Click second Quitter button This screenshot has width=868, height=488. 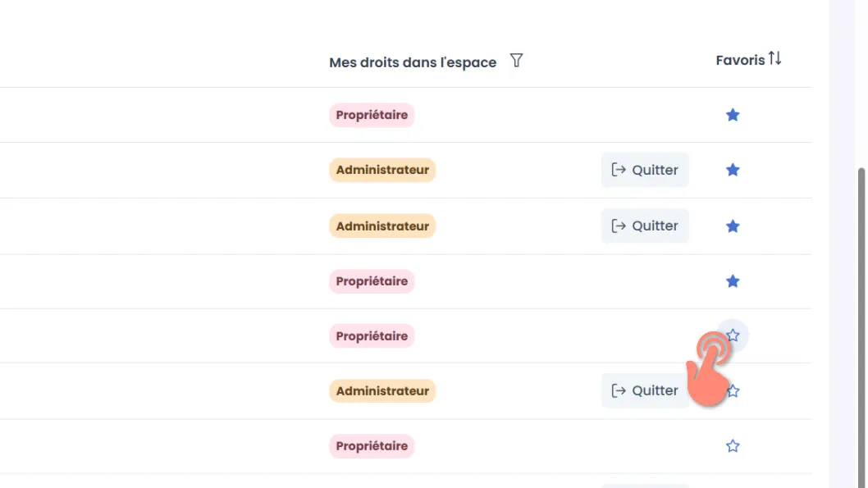point(645,226)
